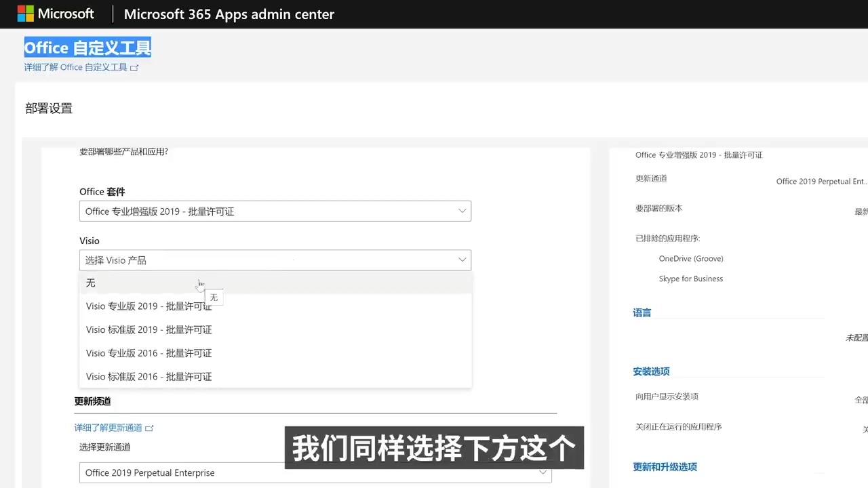Click the Office 自定义工具 heading
This screenshot has width=868, height=488.
click(x=87, y=47)
